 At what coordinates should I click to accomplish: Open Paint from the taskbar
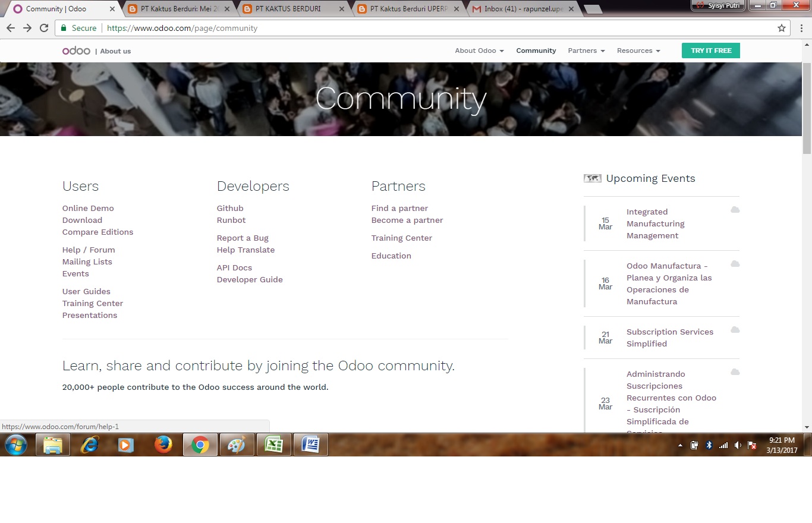237,445
